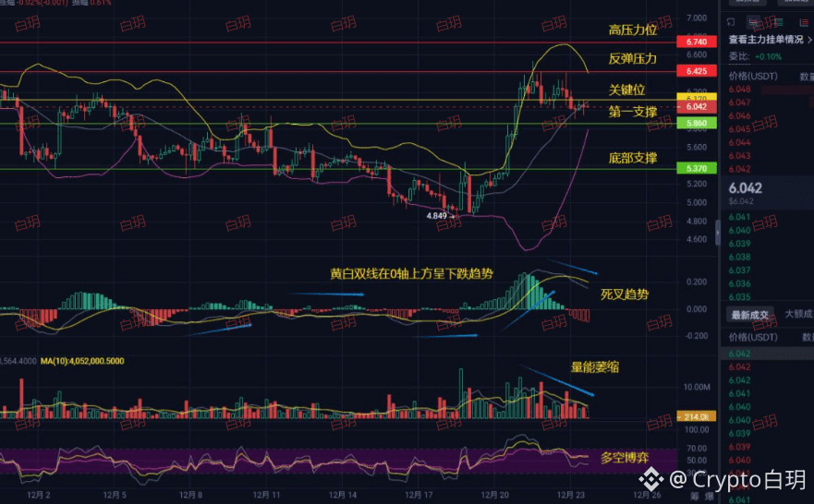Click the 70.00 RSI axis label
This screenshot has width=814, height=504.
pyautogui.click(x=697, y=449)
